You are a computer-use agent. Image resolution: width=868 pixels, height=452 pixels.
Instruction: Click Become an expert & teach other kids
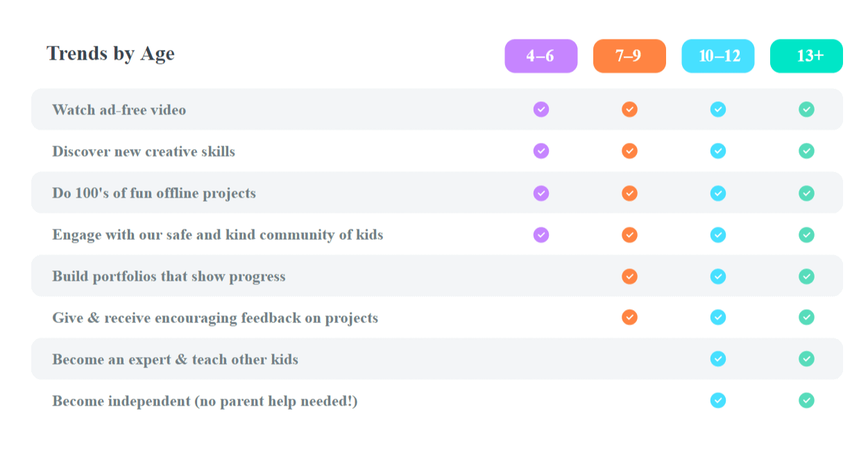pyautogui.click(x=175, y=360)
